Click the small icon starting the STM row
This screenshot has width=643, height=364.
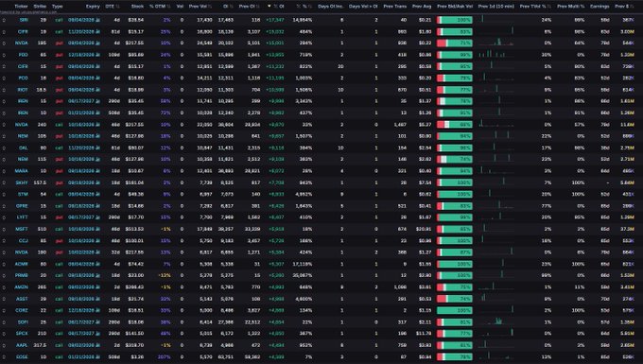(4, 195)
